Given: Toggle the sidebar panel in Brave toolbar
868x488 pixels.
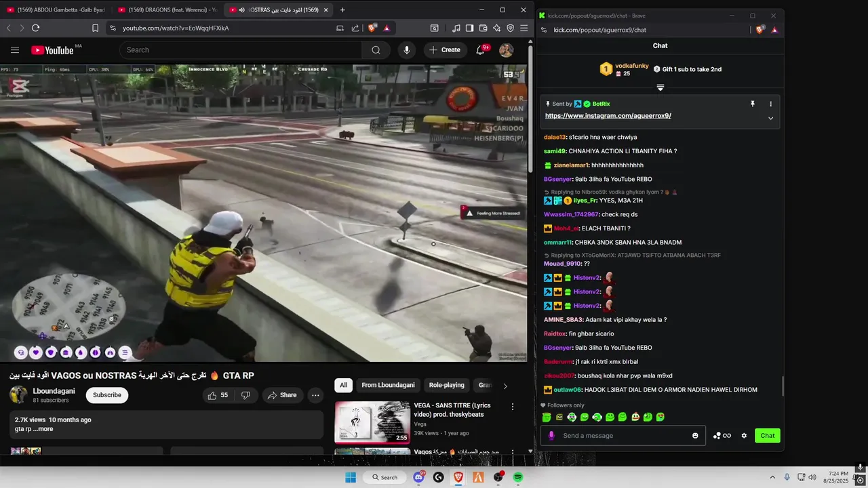Looking at the screenshot, I should pyautogui.click(x=470, y=28).
